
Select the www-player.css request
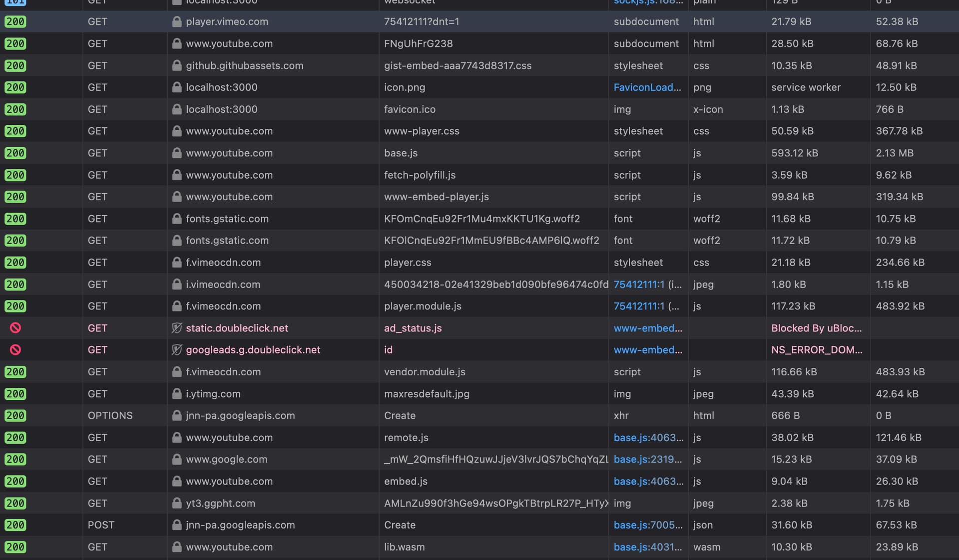479,131
